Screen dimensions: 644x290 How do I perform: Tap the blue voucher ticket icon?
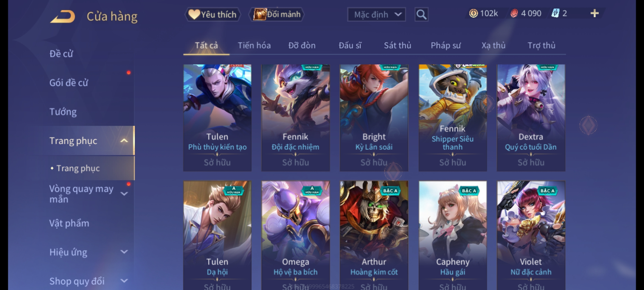555,13
